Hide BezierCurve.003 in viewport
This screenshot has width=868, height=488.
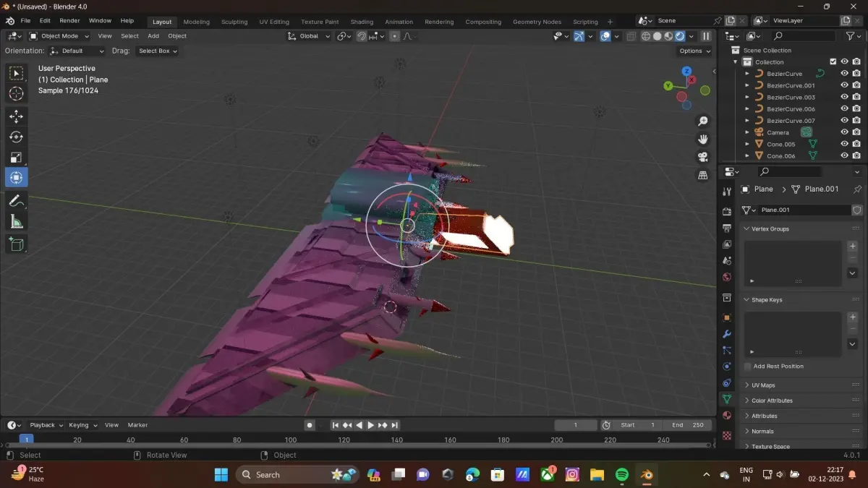(x=844, y=97)
